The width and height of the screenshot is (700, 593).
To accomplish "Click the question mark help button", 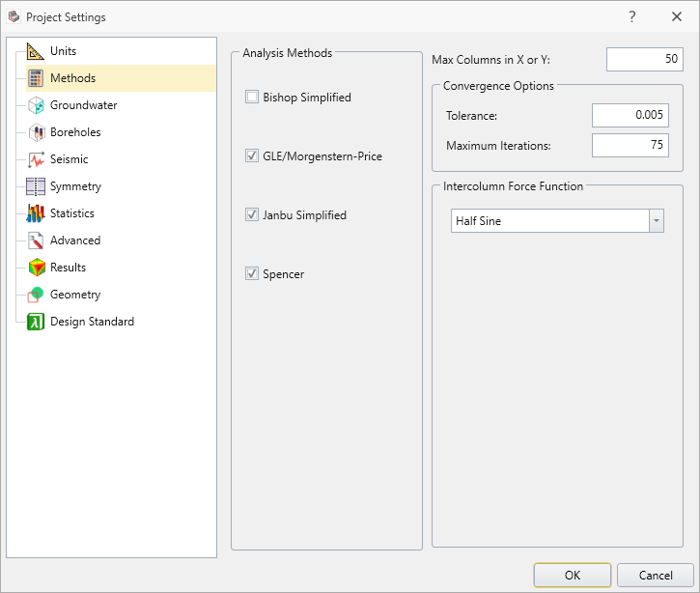I will pos(632,17).
